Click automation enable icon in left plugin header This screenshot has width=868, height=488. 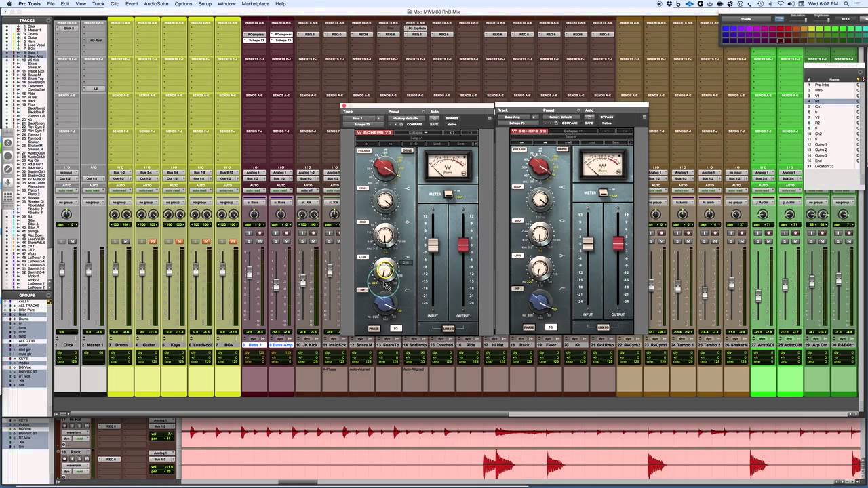point(434,118)
